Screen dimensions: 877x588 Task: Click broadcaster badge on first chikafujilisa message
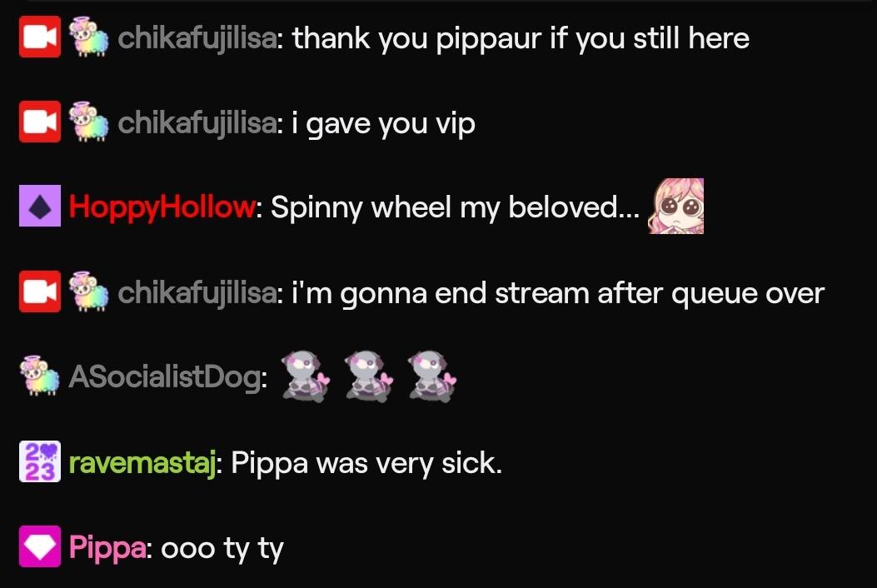(40, 37)
